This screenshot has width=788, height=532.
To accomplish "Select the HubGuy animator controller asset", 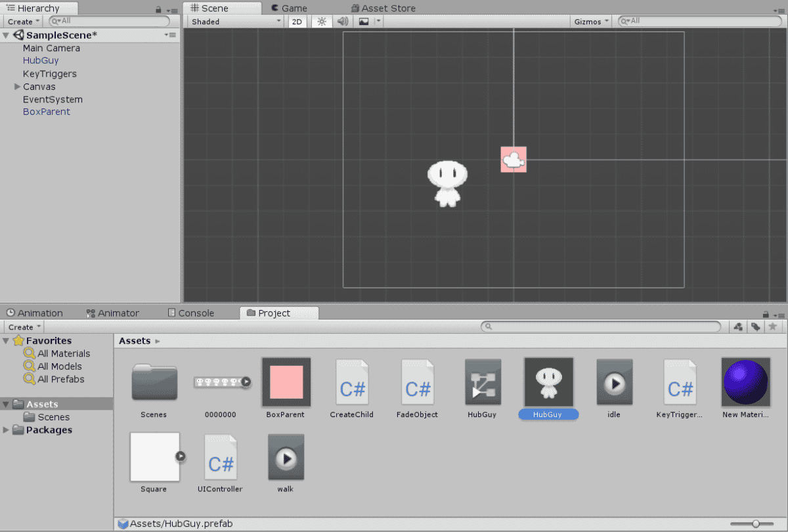I will [x=483, y=382].
